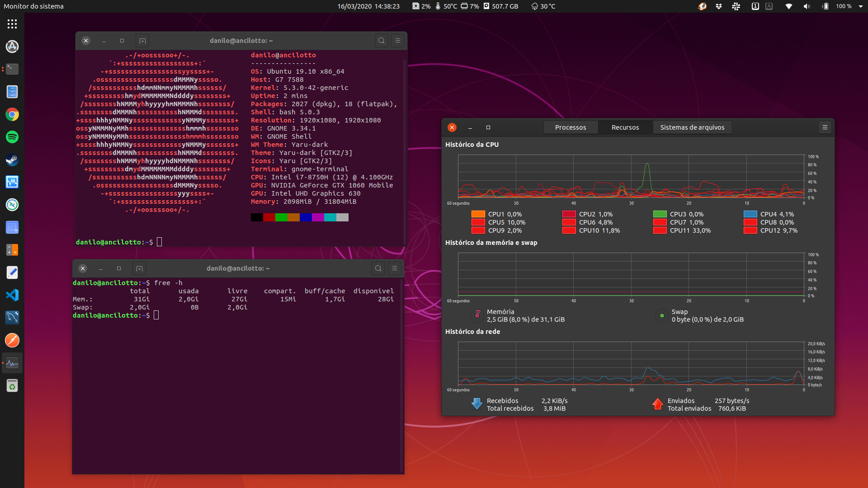Screen dimensions: 868x488
Task: Launch Visual Studio Code from dock
Action: pyautogui.click(x=12, y=295)
